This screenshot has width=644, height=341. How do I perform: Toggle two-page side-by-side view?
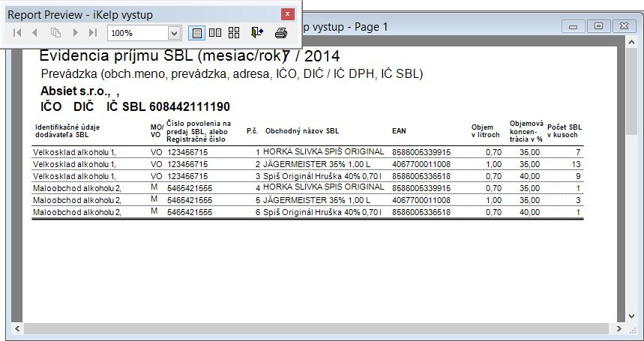click(215, 33)
